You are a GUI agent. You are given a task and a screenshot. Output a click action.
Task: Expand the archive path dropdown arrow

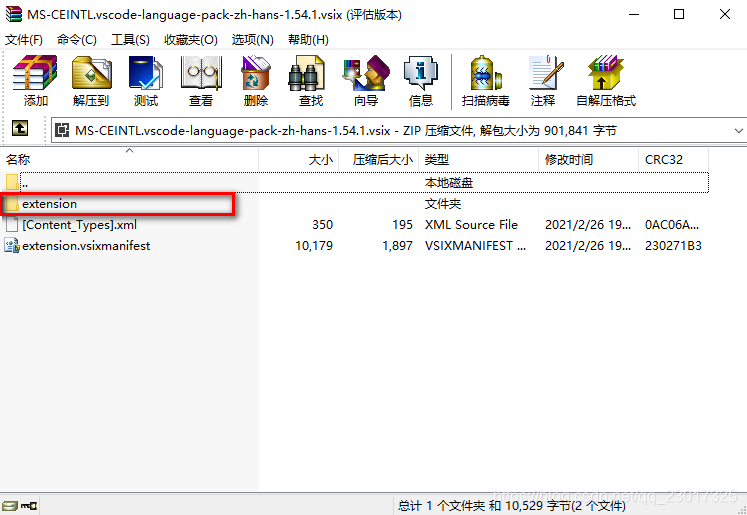[x=738, y=131]
